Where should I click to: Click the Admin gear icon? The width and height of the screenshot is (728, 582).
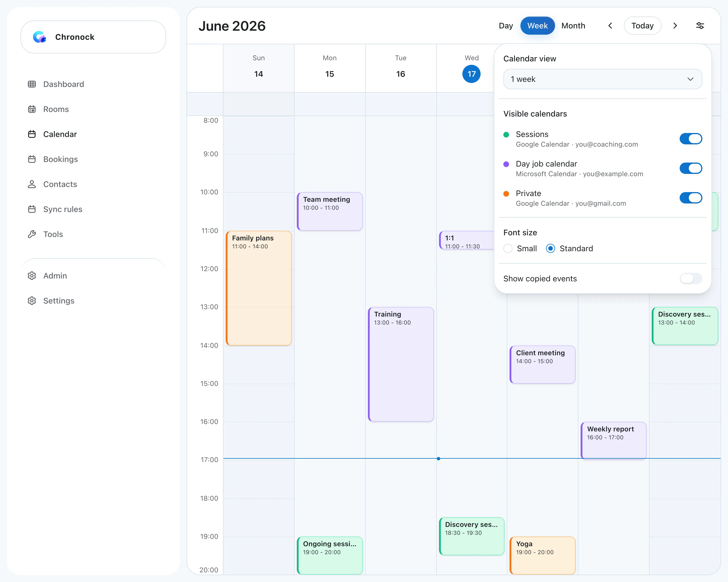tap(32, 276)
